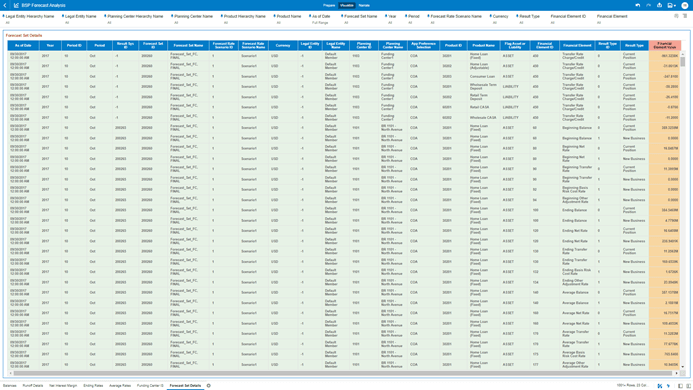
Task: Open the Period filter in filter bar
Action: tap(412, 19)
